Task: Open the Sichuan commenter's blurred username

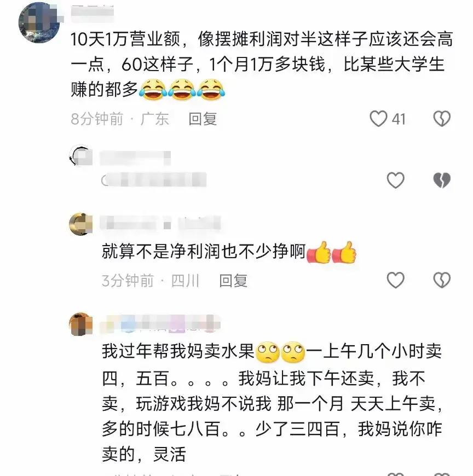Action: [160, 224]
